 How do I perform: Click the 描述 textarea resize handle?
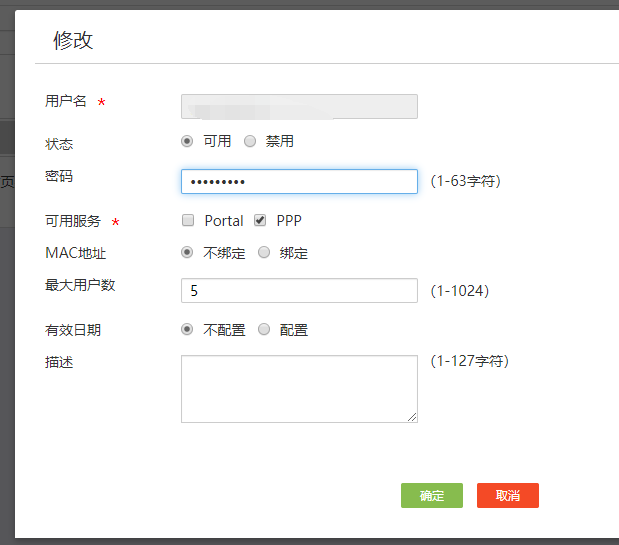point(412,417)
